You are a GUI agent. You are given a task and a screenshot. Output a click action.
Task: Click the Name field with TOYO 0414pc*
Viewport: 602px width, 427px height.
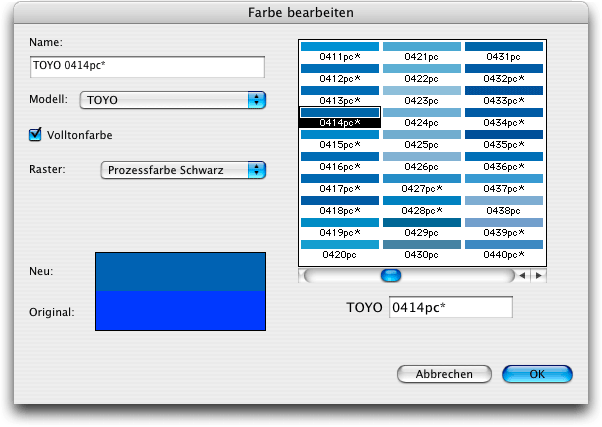pyautogui.click(x=147, y=67)
